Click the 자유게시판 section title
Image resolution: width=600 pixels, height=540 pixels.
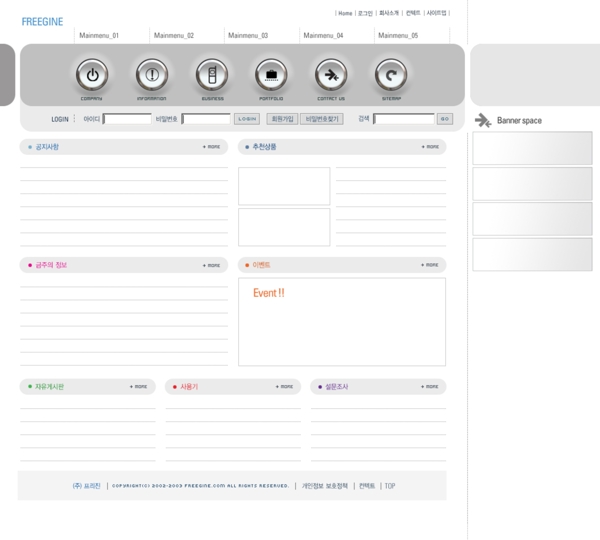(49, 387)
